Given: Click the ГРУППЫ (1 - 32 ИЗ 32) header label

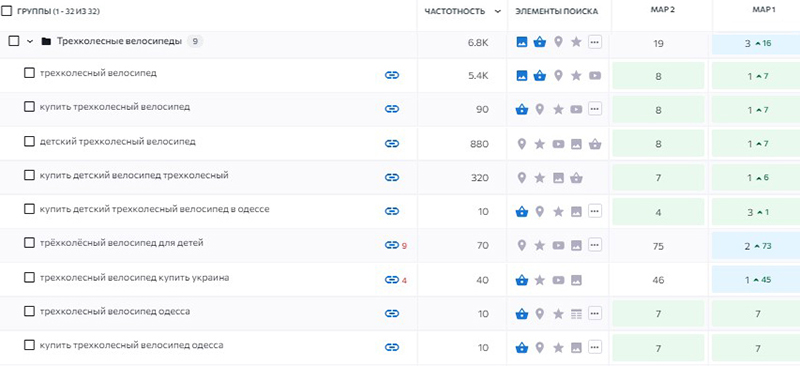Looking at the screenshot, I should [x=58, y=11].
